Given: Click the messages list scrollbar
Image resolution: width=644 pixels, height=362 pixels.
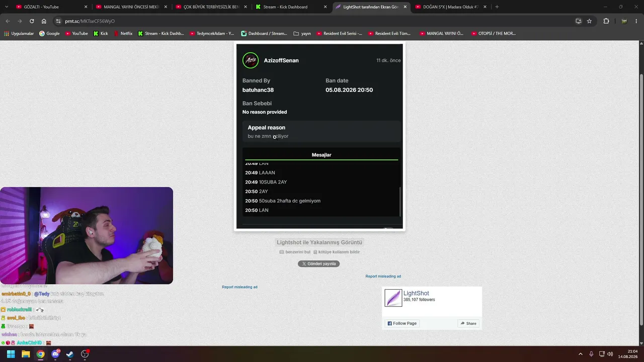Looking at the screenshot, I should click(400, 201).
